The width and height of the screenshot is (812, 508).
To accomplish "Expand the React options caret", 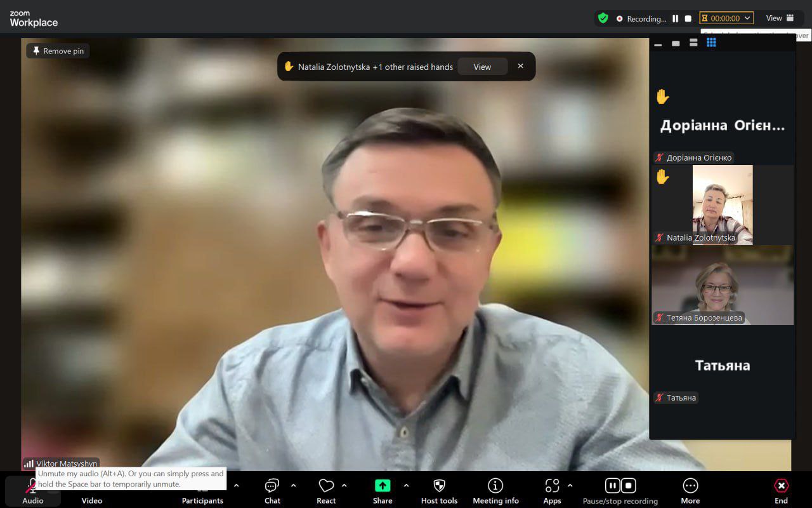I will (x=344, y=486).
